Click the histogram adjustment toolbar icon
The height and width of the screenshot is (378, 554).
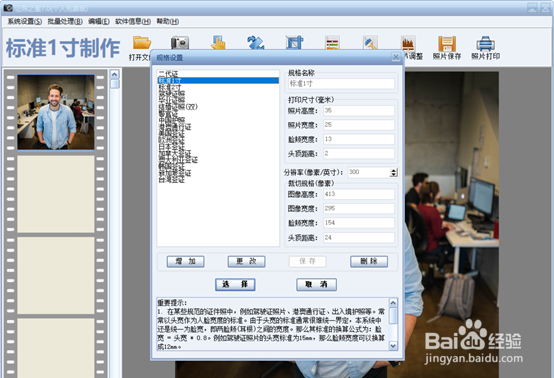click(408, 42)
